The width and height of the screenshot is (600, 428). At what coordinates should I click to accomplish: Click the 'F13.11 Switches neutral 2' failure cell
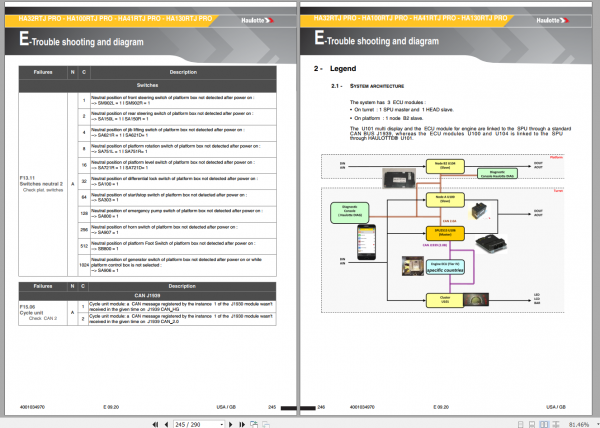[42, 184]
